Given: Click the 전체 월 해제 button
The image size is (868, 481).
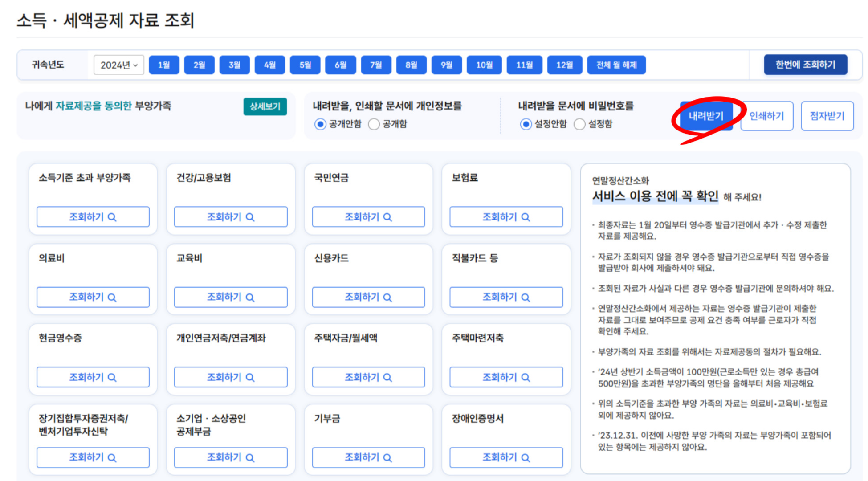Looking at the screenshot, I should pos(616,65).
